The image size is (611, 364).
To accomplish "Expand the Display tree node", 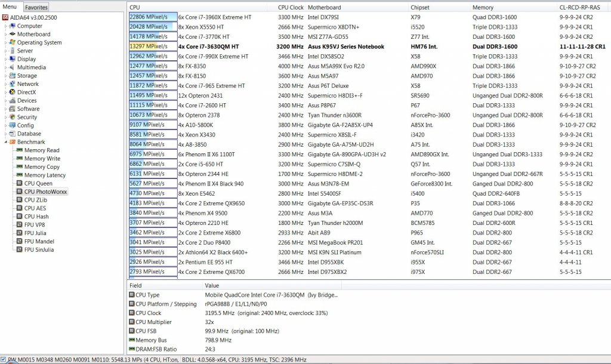I will click(x=5, y=59).
